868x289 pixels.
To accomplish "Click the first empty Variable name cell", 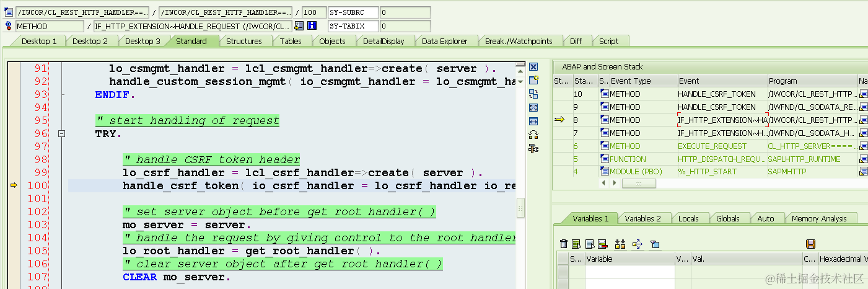I will click(x=629, y=272).
